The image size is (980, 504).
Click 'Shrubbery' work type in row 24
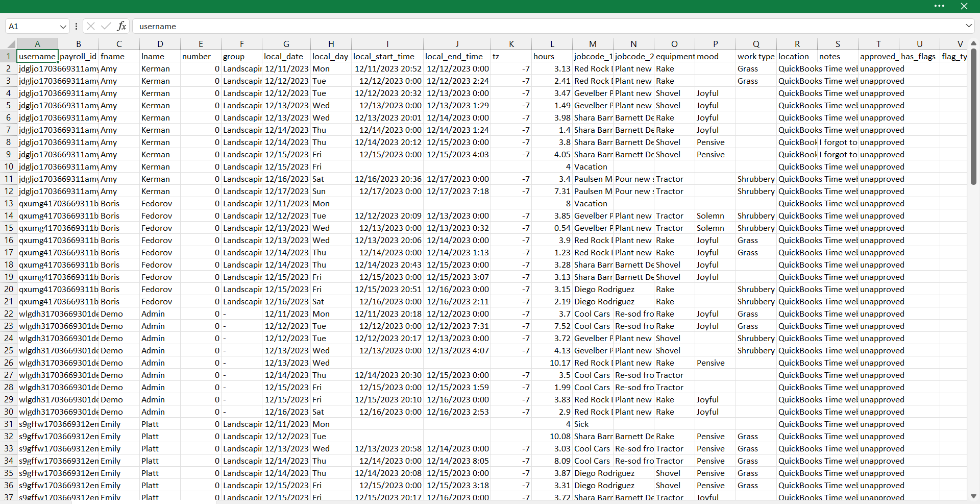click(756, 338)
